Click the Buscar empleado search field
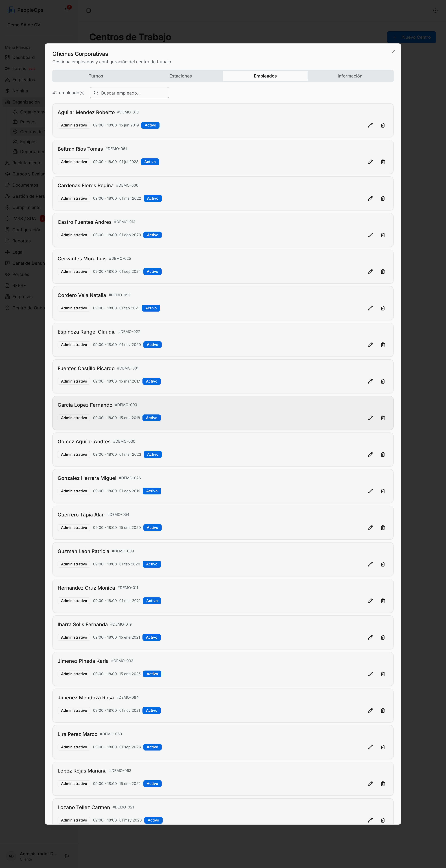The image size is (446, 868). [129, 93]
